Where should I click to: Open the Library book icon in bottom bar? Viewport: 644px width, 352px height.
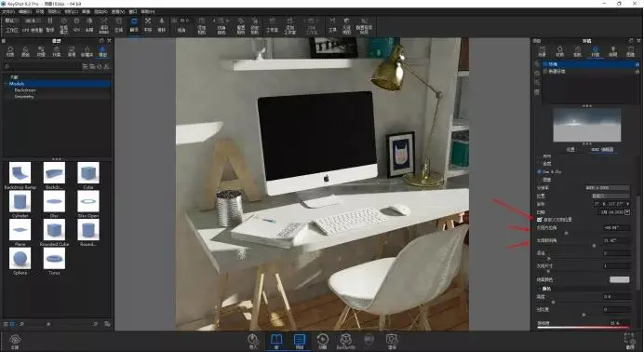[x=276, y=341]
